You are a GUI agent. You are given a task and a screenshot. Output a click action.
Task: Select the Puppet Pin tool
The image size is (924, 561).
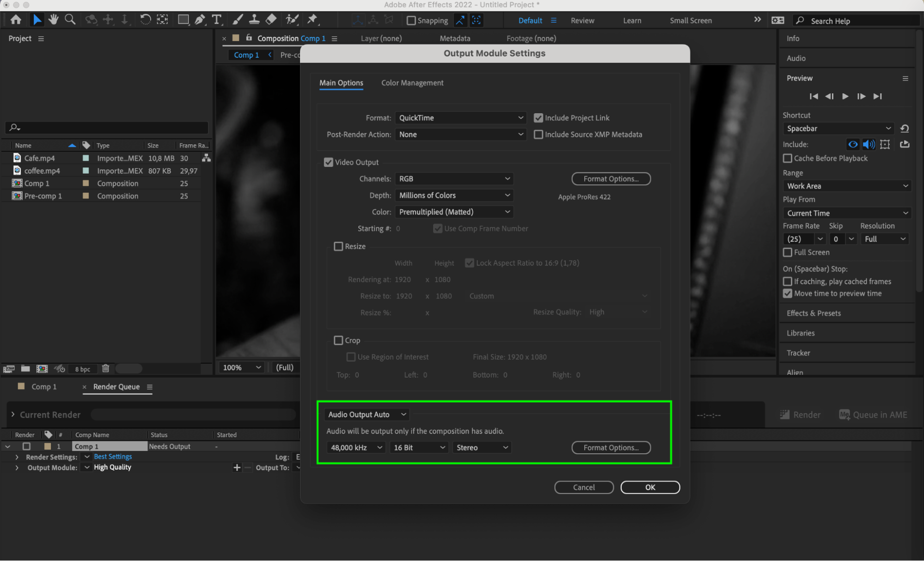312,19
